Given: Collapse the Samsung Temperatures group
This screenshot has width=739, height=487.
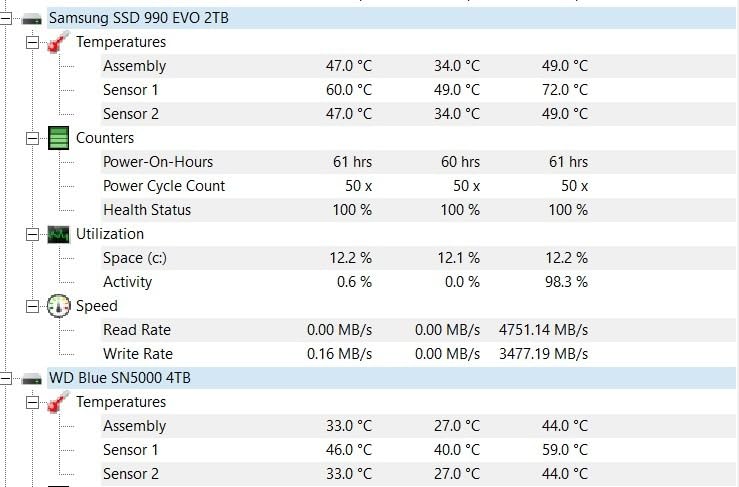Looking at the screenshot, I should click(32, 42).
